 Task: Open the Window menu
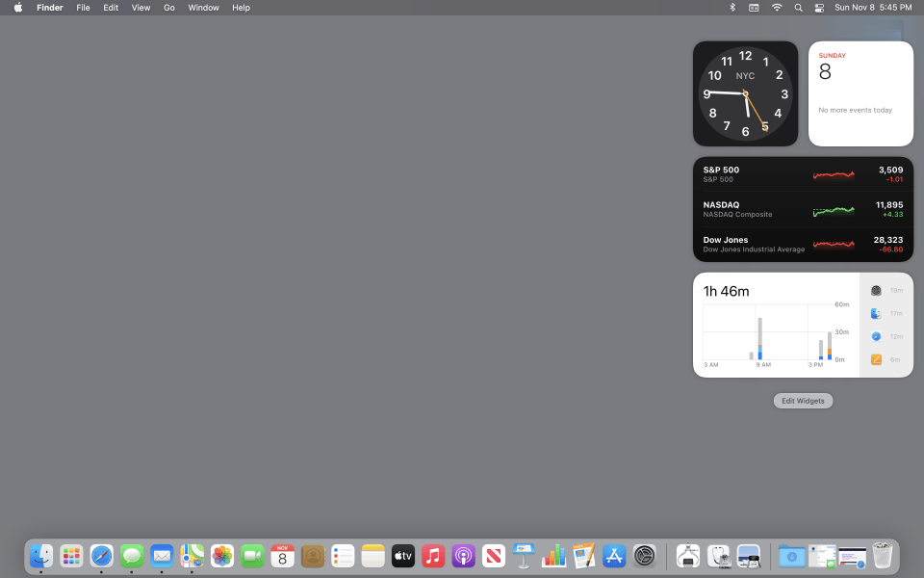203,8
